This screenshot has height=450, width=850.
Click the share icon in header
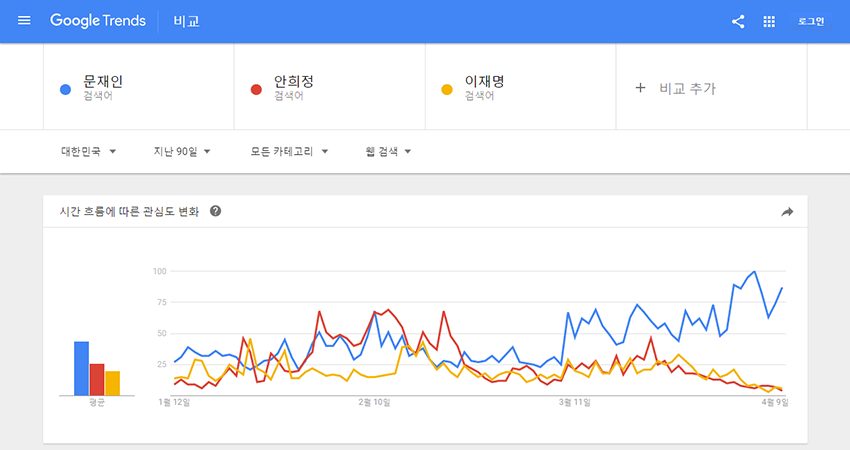pos(738,21)
